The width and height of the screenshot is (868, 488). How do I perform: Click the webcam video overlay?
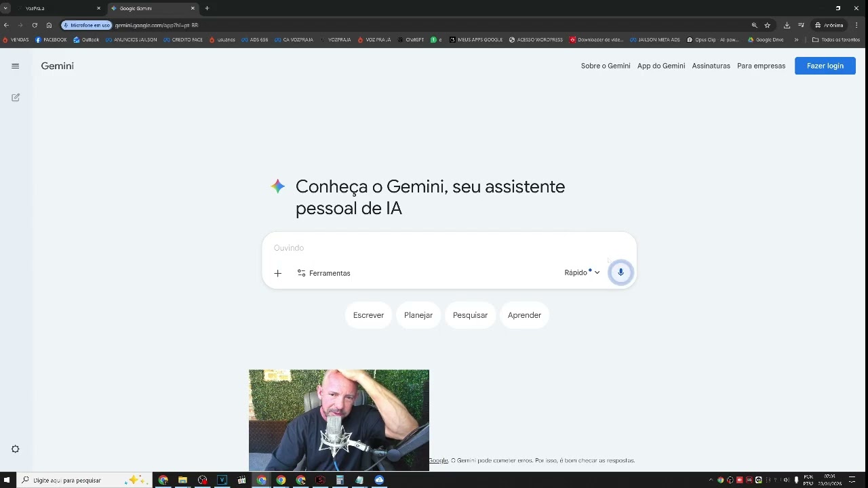(339, 420)
